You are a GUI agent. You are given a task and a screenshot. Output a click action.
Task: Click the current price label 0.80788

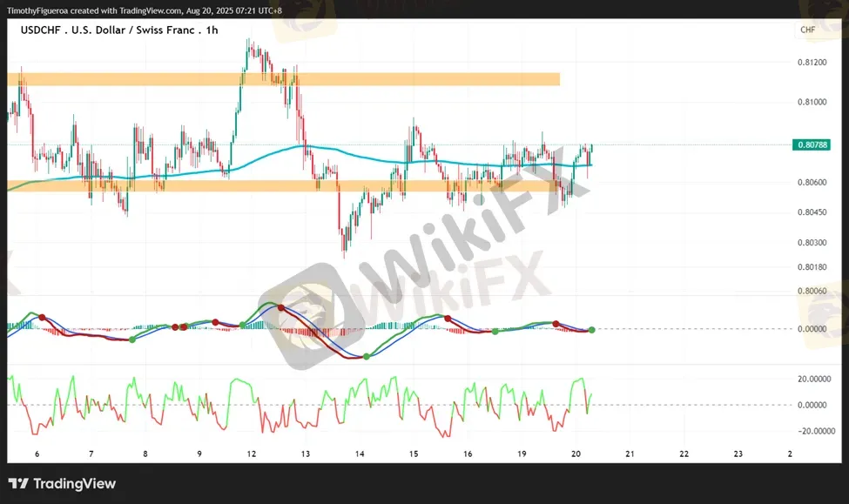point(811,144)
